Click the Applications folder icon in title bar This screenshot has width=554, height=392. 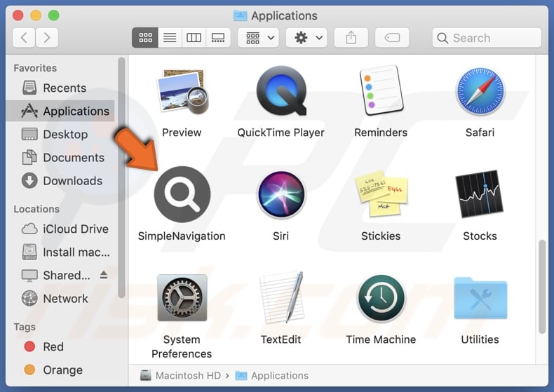(241, 15)
